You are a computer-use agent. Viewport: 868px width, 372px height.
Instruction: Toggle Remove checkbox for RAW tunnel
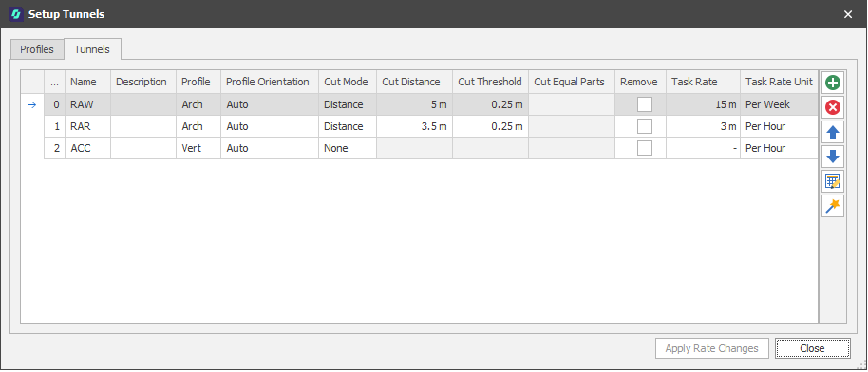645,104
